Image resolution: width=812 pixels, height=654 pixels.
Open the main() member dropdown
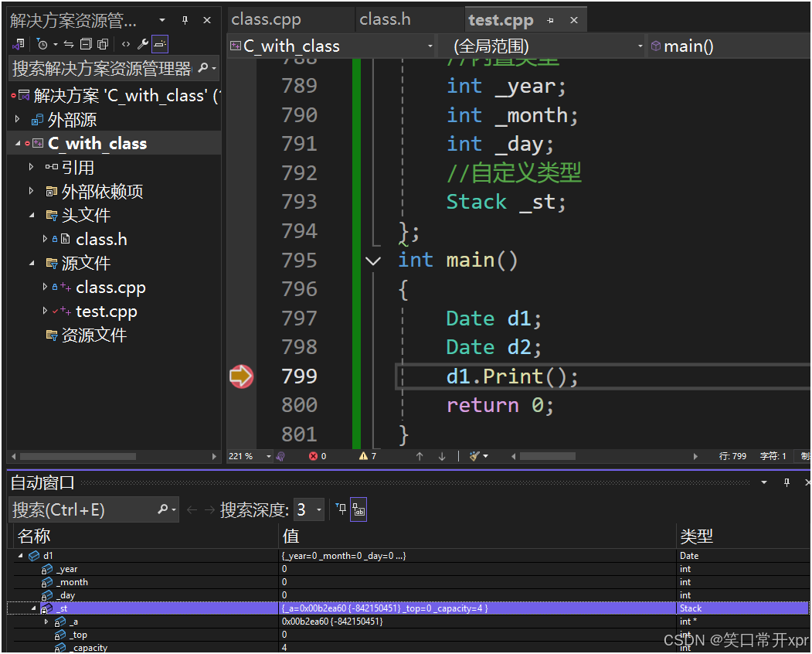(x=729, y=46)
